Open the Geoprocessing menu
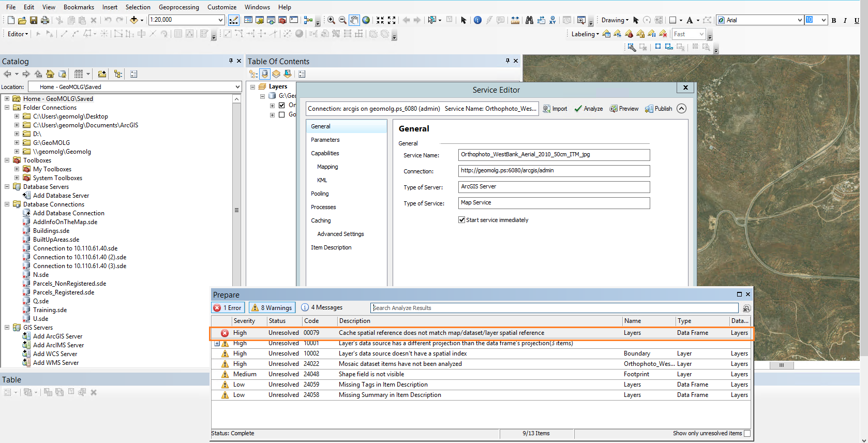 click(178, 7)
